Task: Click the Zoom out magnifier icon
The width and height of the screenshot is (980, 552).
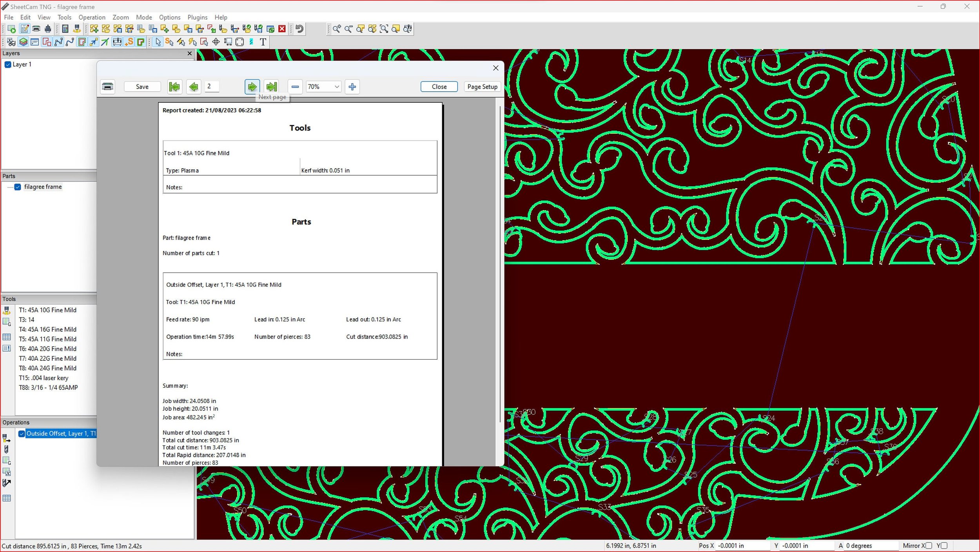Action: coord(348,29)
